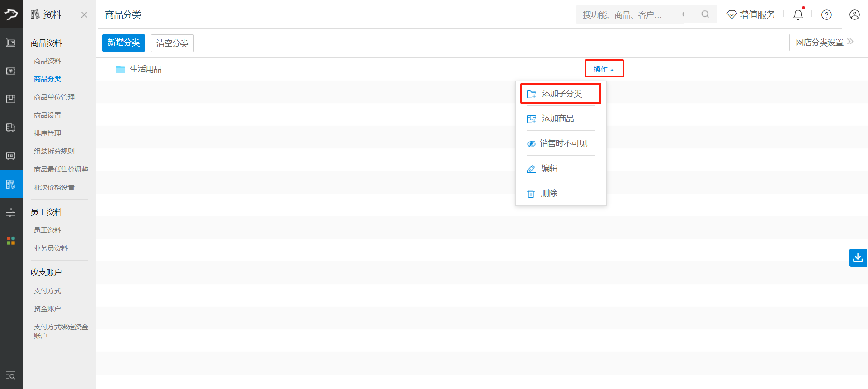
Task: Select the 生活用品 category folder
Action: point(145,69)
